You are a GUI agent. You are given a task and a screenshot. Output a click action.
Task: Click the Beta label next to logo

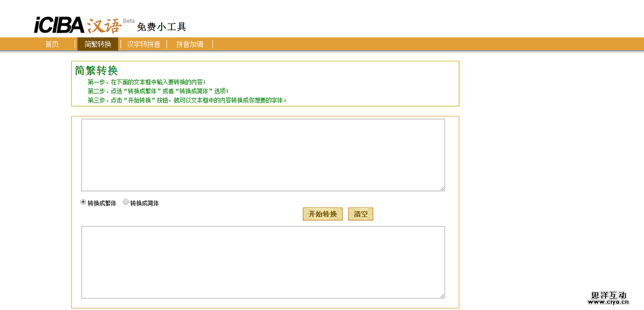tap(129, 21)
